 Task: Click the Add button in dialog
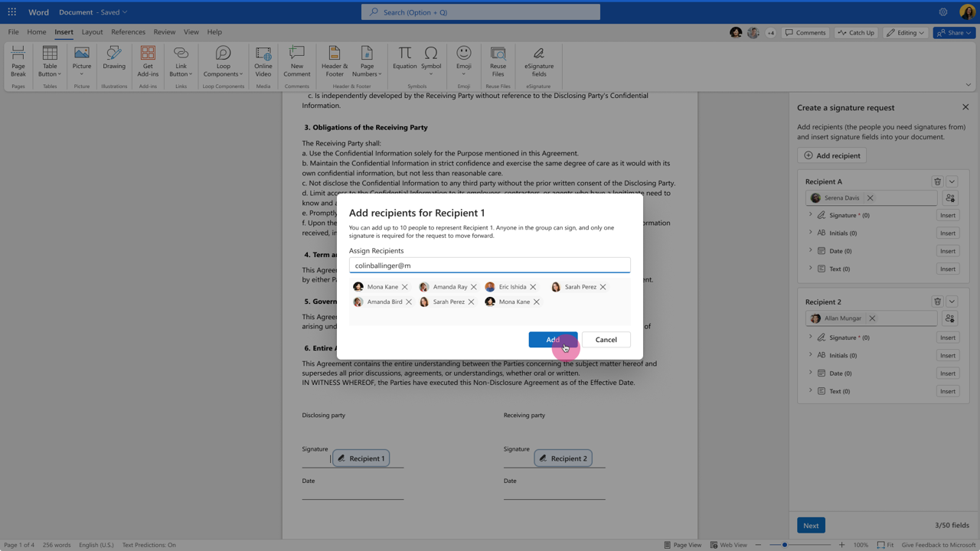553,340
